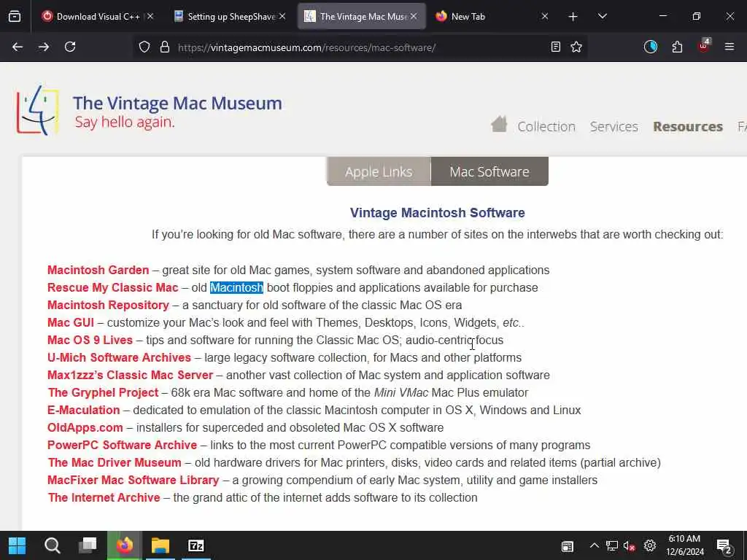Open the Services menu item
This screenshot has width=747, height=560.
click(x=614, y=127)
